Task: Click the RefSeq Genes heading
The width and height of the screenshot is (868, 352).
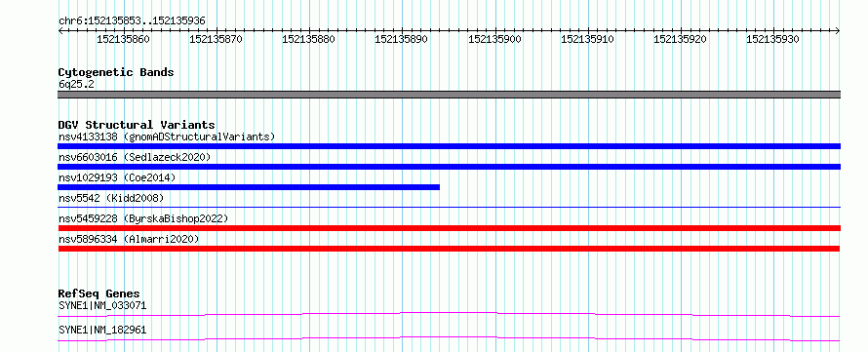Action: tap(99, 293)
